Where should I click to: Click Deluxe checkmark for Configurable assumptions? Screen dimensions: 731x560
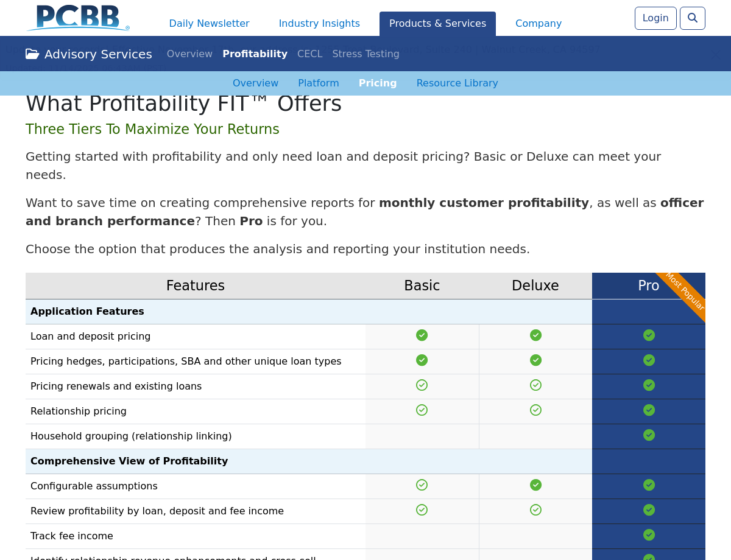click(x=535, y=485)
